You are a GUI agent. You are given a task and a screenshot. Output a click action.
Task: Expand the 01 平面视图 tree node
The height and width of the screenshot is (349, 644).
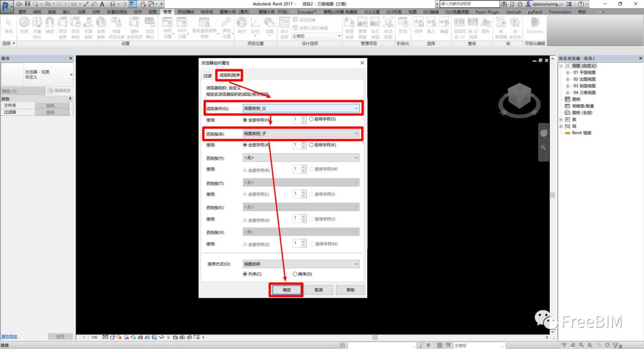tap(568, 73)
